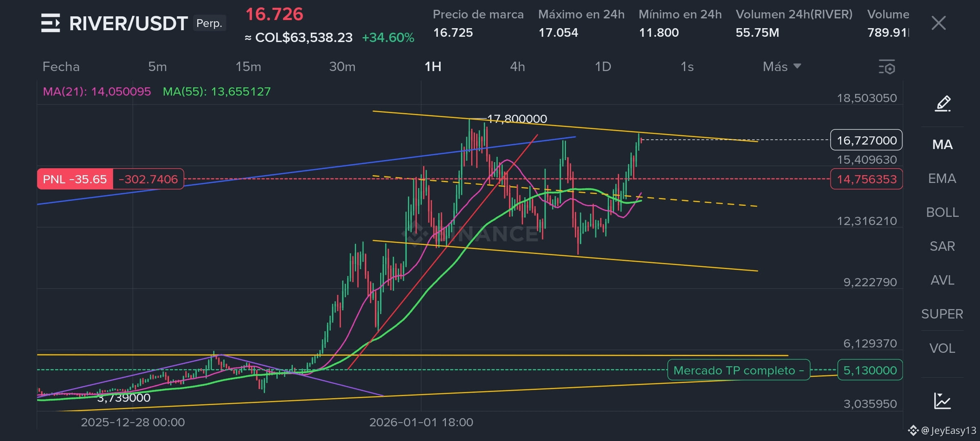Toggle the SUPER indicator
Image resolution: width=980 pixels, height=441 pixels.
pyautogui.click(x=942, y=314)
